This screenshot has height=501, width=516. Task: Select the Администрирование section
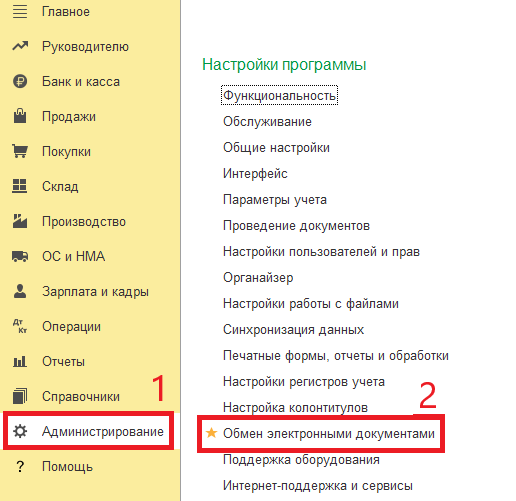point(103,432)
